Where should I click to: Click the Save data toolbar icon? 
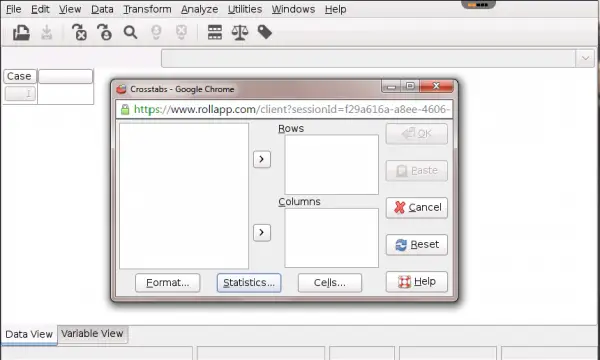47,33
